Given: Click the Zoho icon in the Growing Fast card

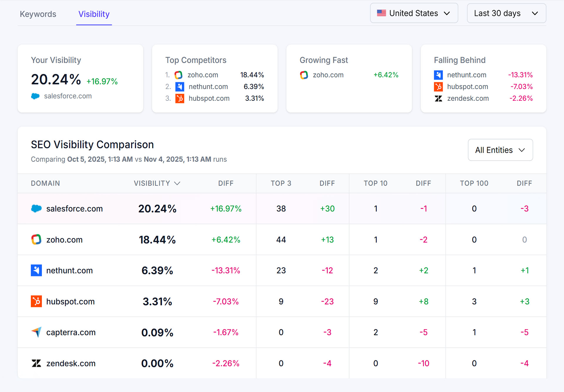Looking at the screenshot, I should pos(303,75).
